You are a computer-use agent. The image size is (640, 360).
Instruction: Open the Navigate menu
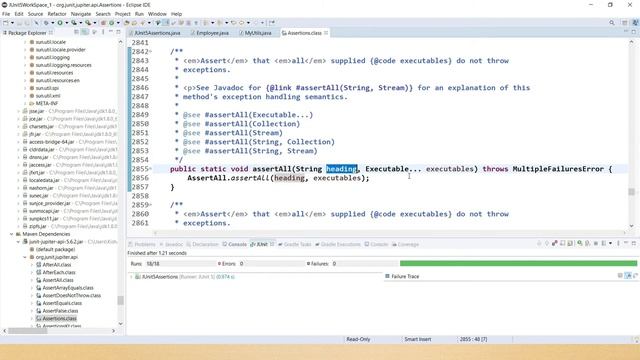point(81,14)
